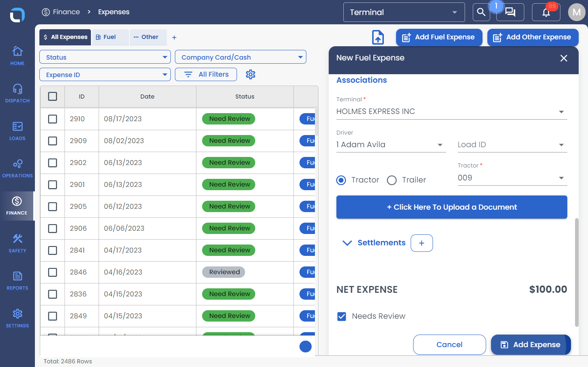
Task: Toggle the select-all rows checkbox
Action: pos(52,97)
